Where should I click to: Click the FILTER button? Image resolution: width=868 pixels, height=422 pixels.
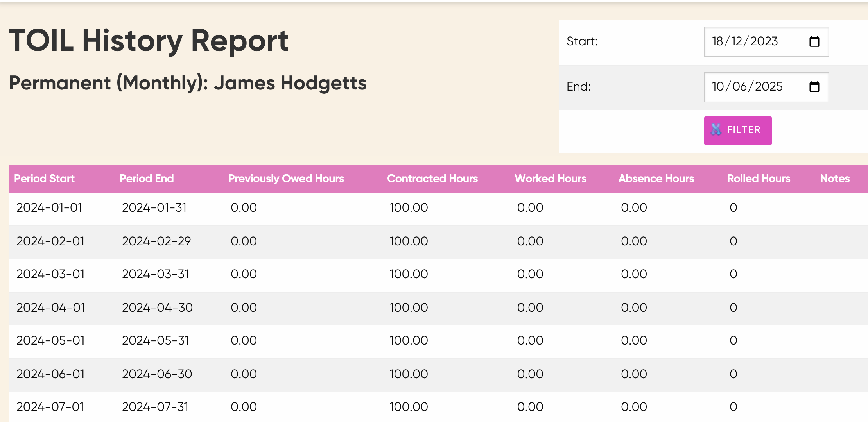738,131
